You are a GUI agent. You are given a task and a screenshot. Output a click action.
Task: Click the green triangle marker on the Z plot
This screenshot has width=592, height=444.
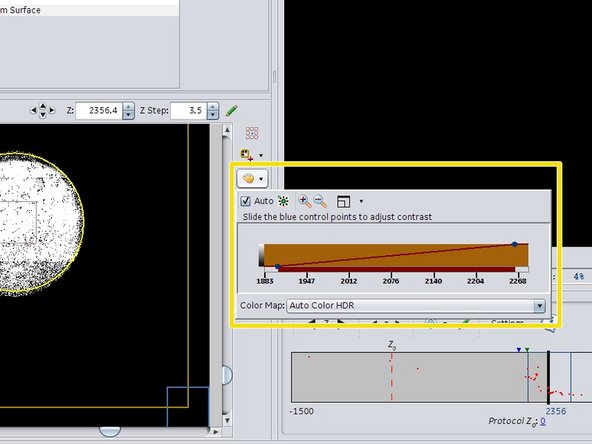click(x=527, y=350)
